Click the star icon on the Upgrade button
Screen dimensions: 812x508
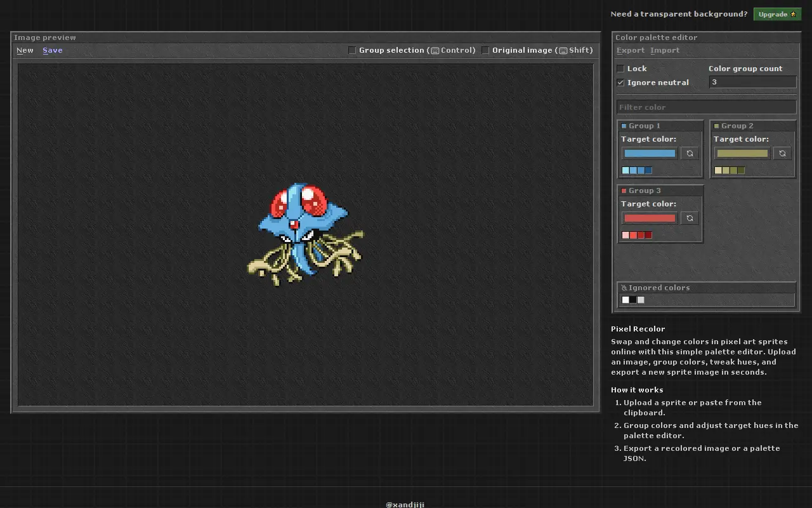[x=793, y=14]
